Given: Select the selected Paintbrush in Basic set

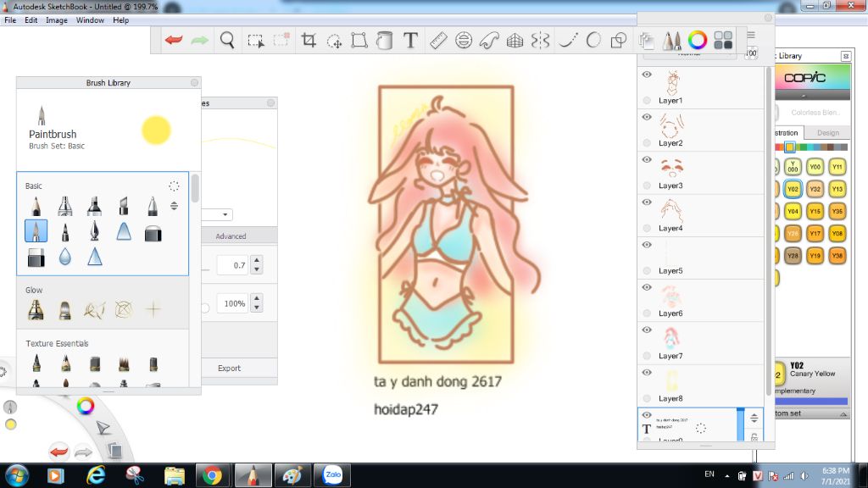Looking at the screenshot, I should 36,230.
